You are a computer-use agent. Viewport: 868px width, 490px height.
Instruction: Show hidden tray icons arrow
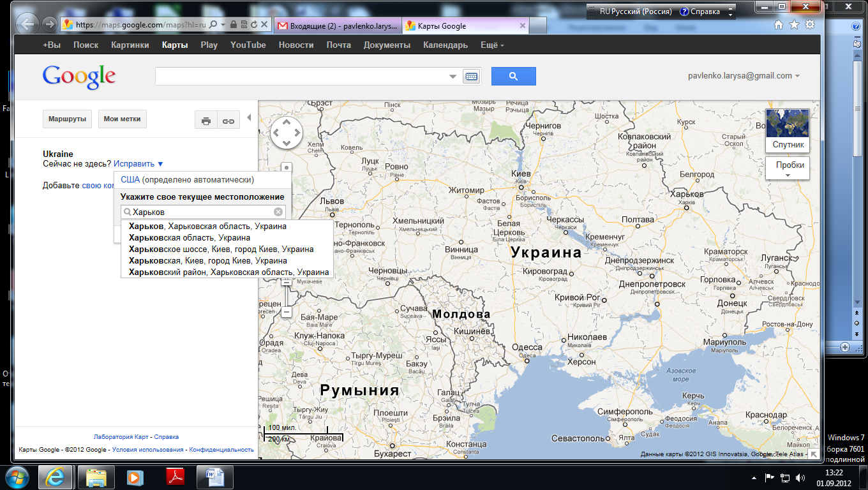click(x=754, y=477)
